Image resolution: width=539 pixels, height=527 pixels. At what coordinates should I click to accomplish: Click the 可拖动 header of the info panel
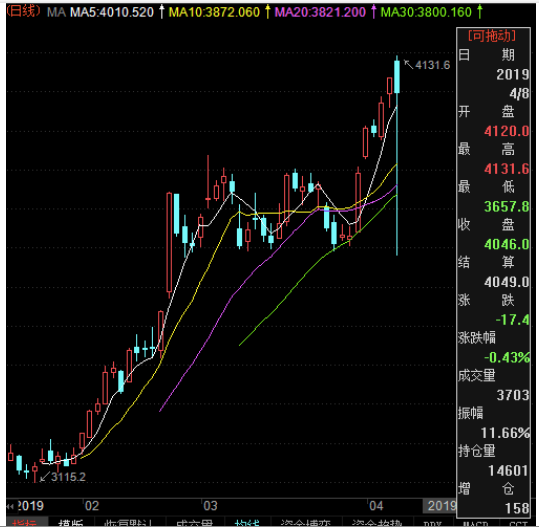pyautogui.click(x=492, y=35)
